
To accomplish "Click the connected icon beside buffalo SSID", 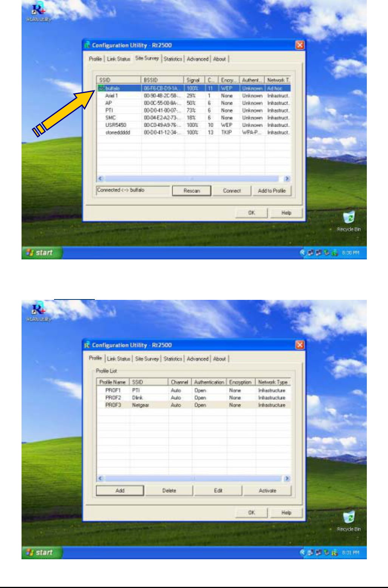I will click(x=101, y=88).
